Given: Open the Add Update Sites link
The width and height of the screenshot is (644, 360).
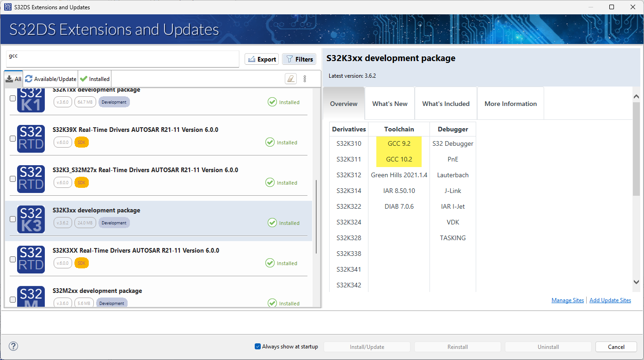Looking at the screenshot, I should tap(610, 300).
